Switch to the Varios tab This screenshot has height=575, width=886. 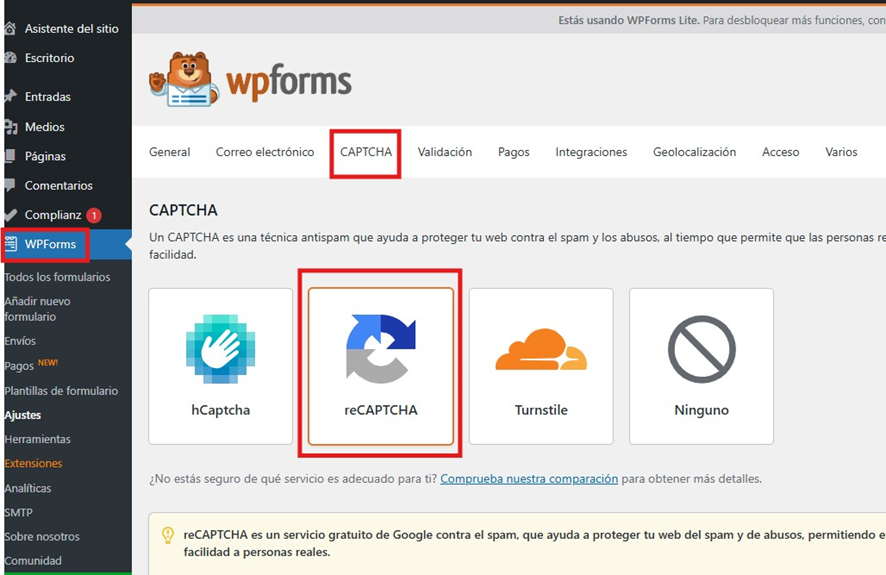[841, 152]
